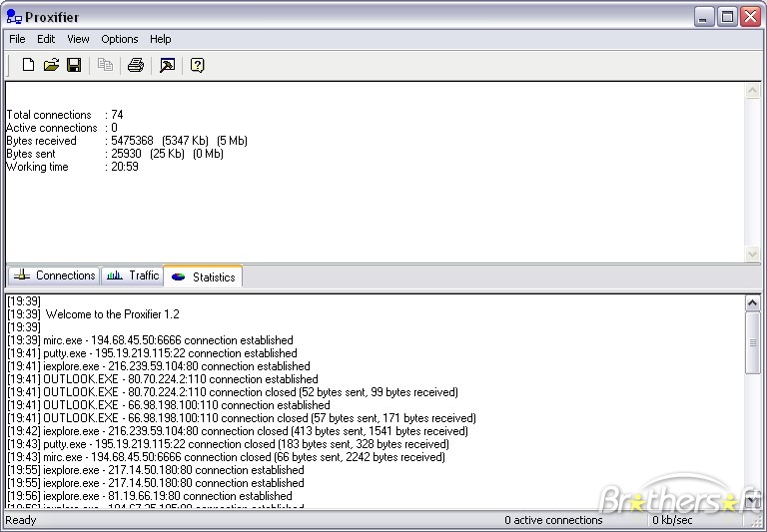Open the Options menu
767x532 pixels.
[120, 39]
